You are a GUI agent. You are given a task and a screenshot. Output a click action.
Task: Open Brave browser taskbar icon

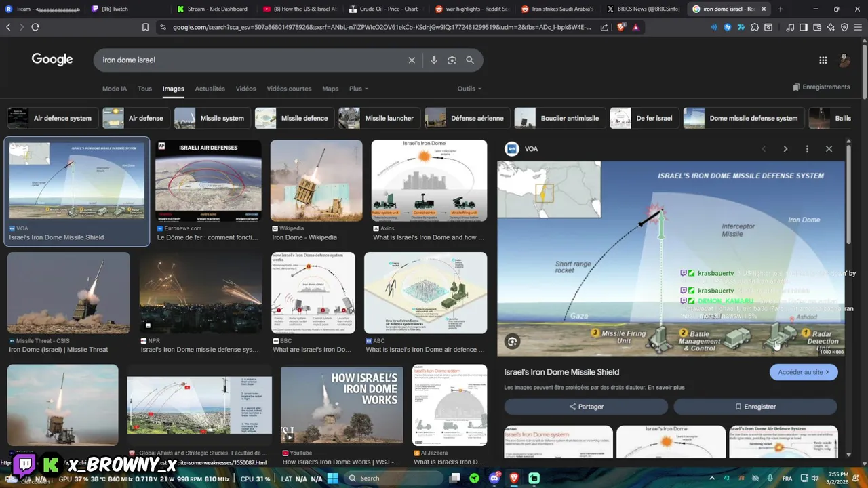tap(514, 478)
